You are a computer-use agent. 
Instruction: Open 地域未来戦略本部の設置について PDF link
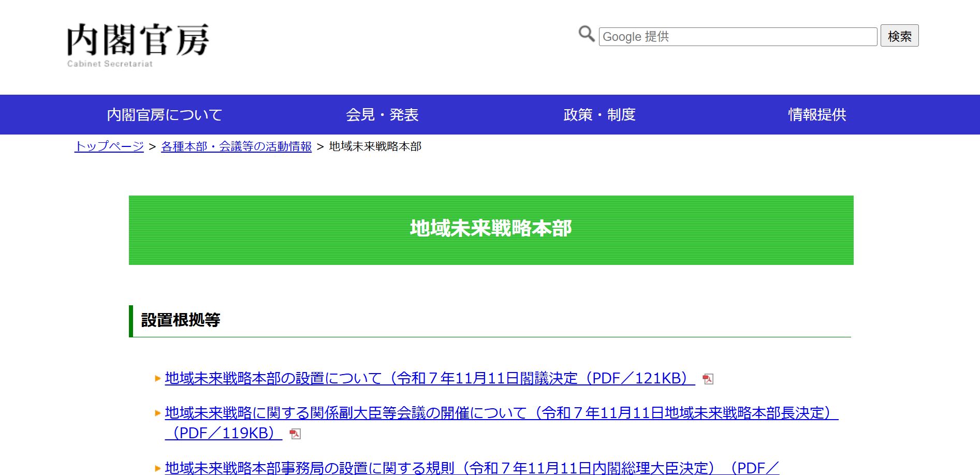(429, 378)
